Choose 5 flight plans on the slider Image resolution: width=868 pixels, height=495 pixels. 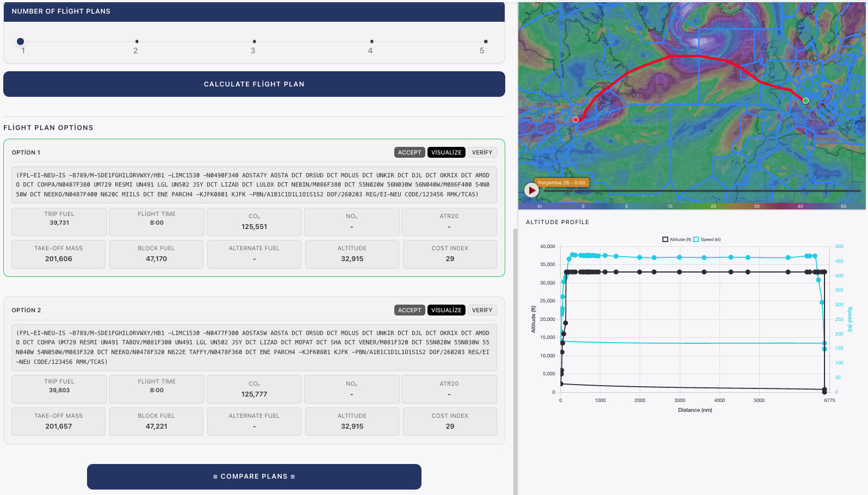coord(485,41)
